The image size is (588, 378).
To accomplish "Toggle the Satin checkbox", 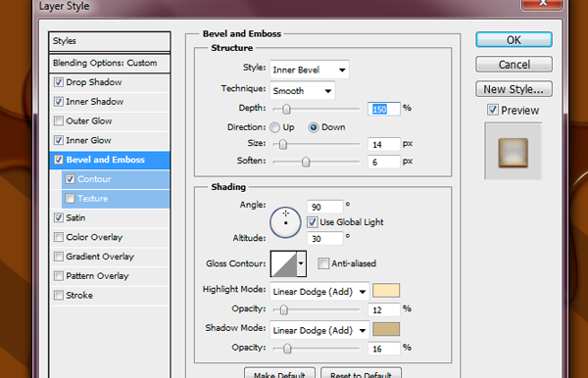I will point(59,217).
